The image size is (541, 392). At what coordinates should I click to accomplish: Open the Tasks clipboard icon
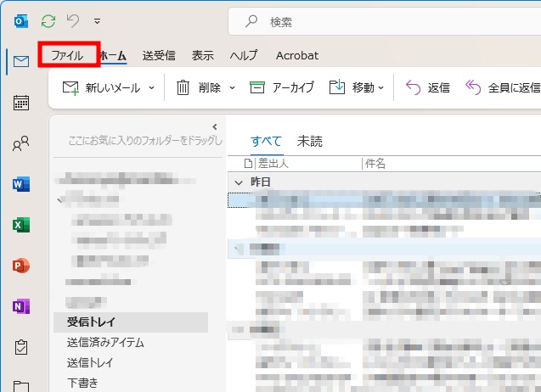point(21,347)
